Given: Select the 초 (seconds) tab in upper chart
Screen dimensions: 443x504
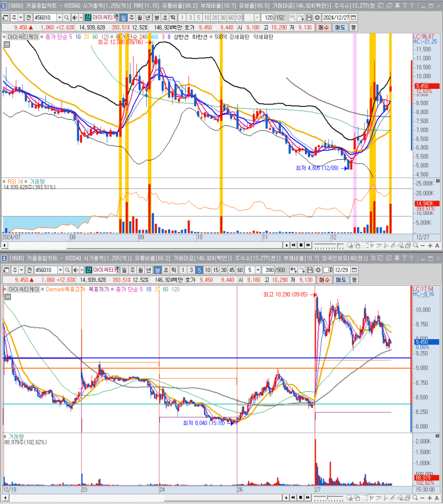Looking at the screenshot, I should 165,18.
